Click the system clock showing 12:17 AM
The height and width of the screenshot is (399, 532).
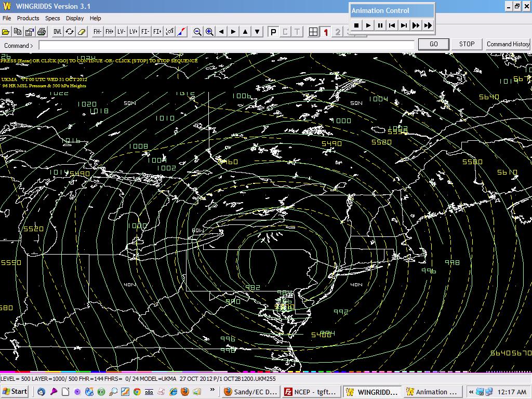click(x=512, y=392)
